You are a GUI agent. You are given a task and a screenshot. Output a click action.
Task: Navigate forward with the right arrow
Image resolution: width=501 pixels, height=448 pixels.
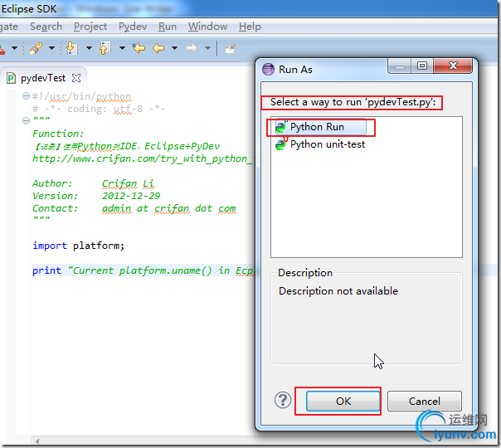coord(192,48)
